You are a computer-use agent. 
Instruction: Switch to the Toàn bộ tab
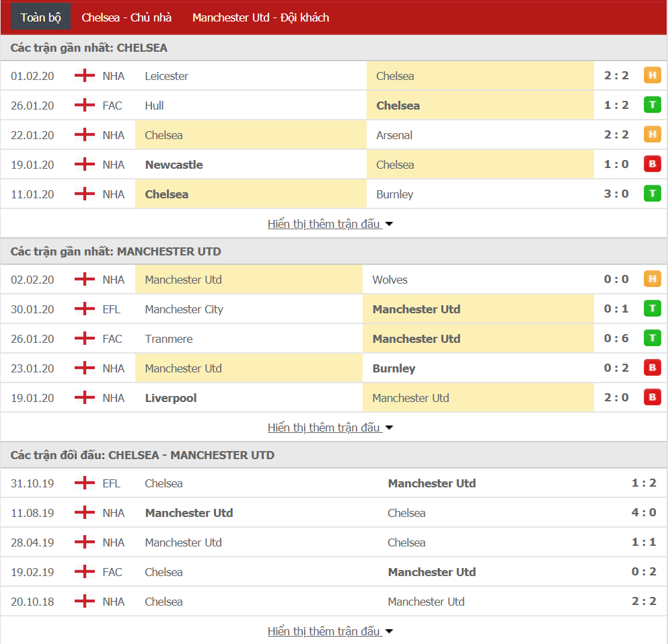point(41,17)
